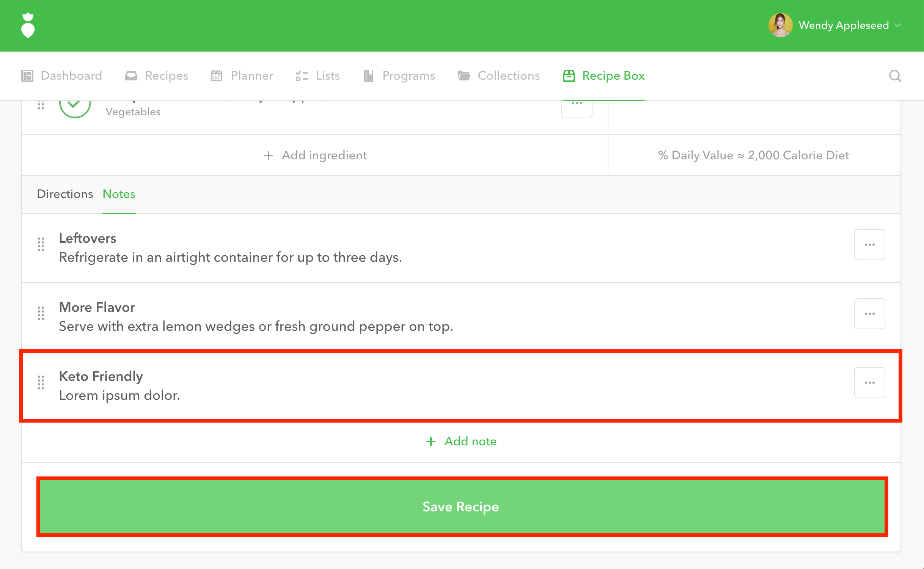Click the Programs bookmark icon
This screenshot has height=569, width=924.
[x=369, y=76]
